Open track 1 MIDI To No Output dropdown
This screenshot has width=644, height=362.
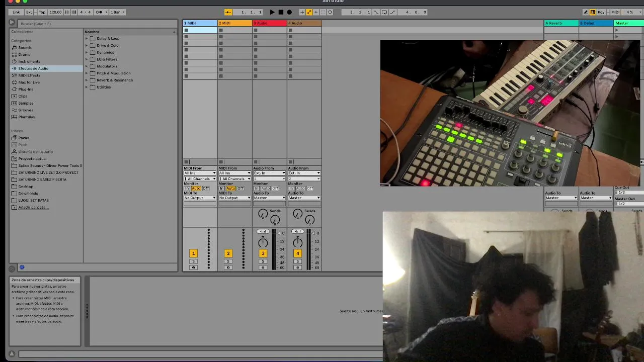(200, 198)
